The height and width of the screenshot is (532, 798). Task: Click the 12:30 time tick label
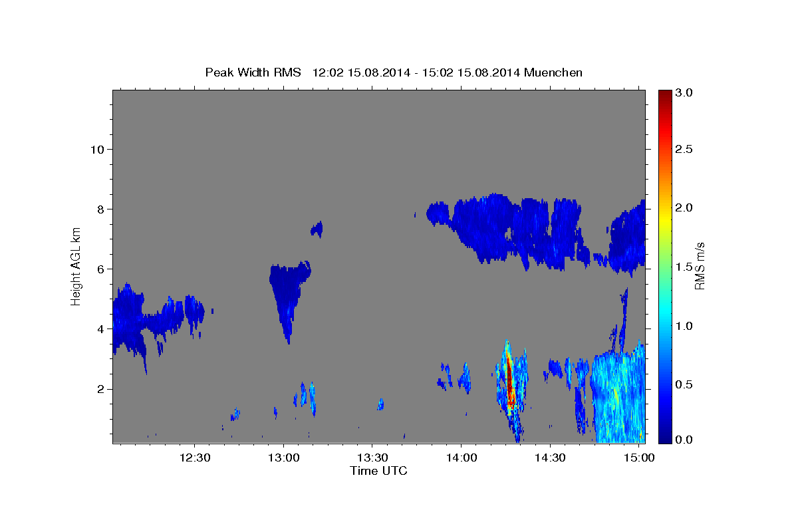194,458
